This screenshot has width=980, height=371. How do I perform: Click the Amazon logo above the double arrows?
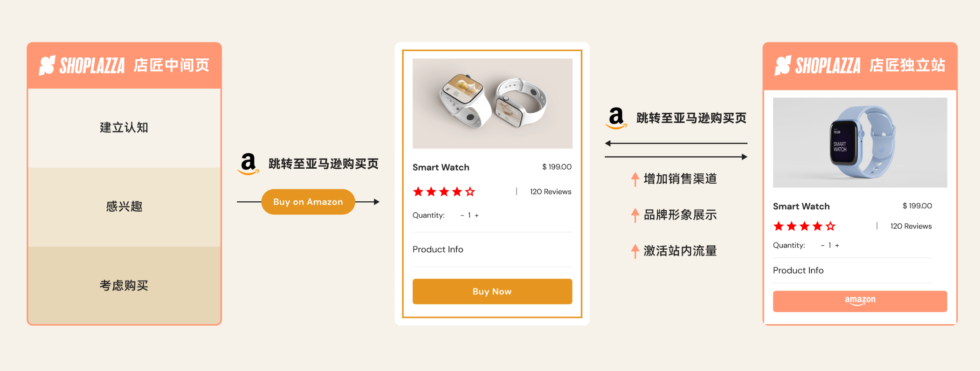(616, 118)
